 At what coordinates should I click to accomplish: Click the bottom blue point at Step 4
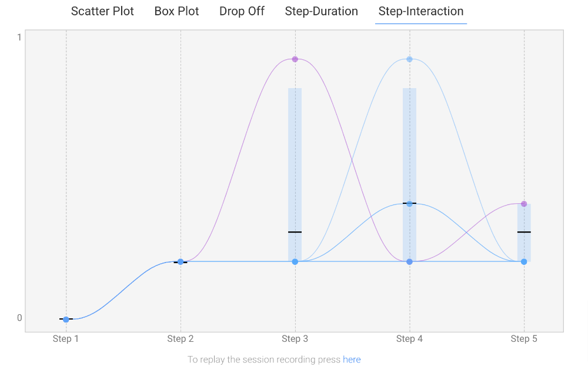pyautogui.click(x=409, y=261)
